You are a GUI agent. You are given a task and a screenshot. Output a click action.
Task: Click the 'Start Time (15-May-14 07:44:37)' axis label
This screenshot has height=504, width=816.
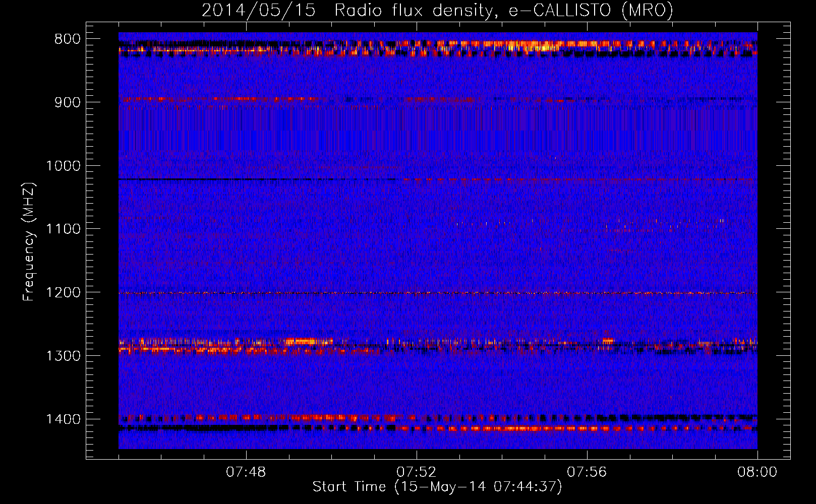(x=437, y=487)
